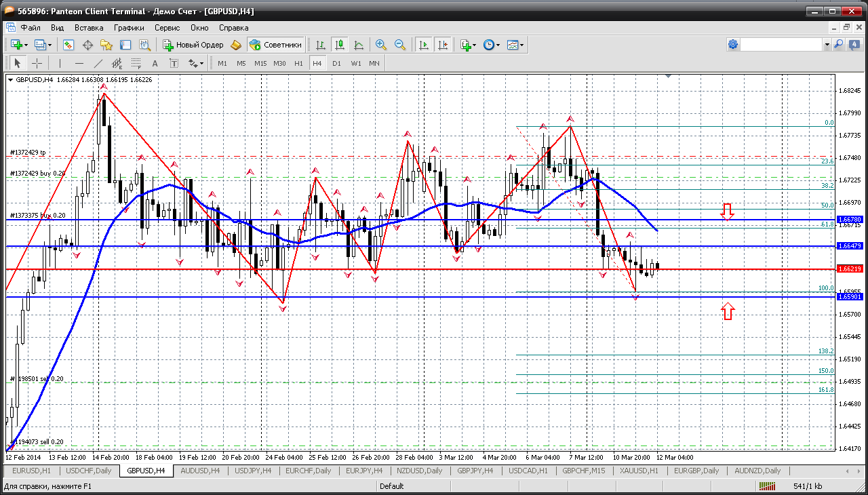Image resolution: width=868 pixels, height=495 pixels.
Task: Select the trendline drawing tool
Action: click(x=98, y=63)
